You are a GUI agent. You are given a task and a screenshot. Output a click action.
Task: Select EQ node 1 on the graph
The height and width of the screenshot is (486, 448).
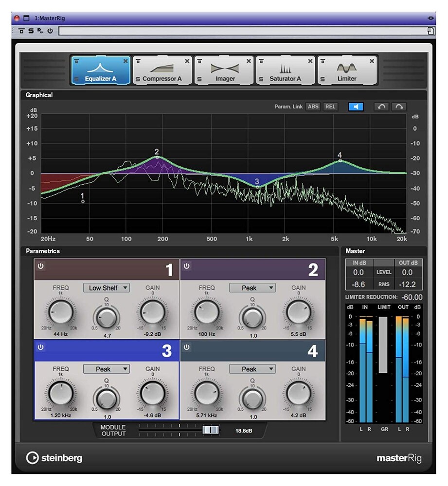point(83,202)
